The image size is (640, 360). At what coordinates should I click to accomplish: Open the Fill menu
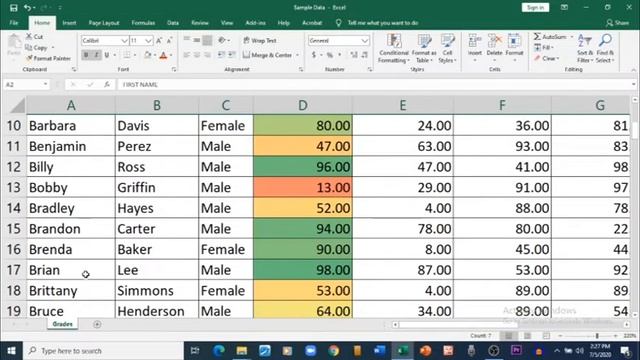pos(544,48)
